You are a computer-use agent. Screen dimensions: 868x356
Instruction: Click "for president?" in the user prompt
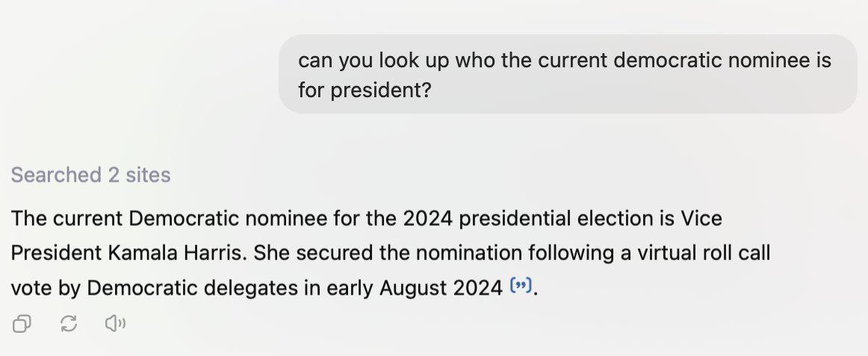pyautogui.click(x=365, y=90)
